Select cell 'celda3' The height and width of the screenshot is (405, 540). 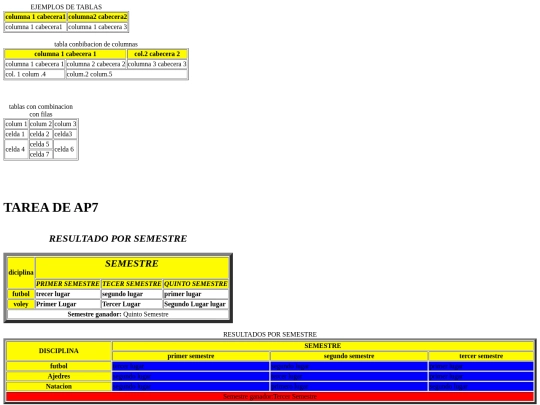(x=65, y=134)
